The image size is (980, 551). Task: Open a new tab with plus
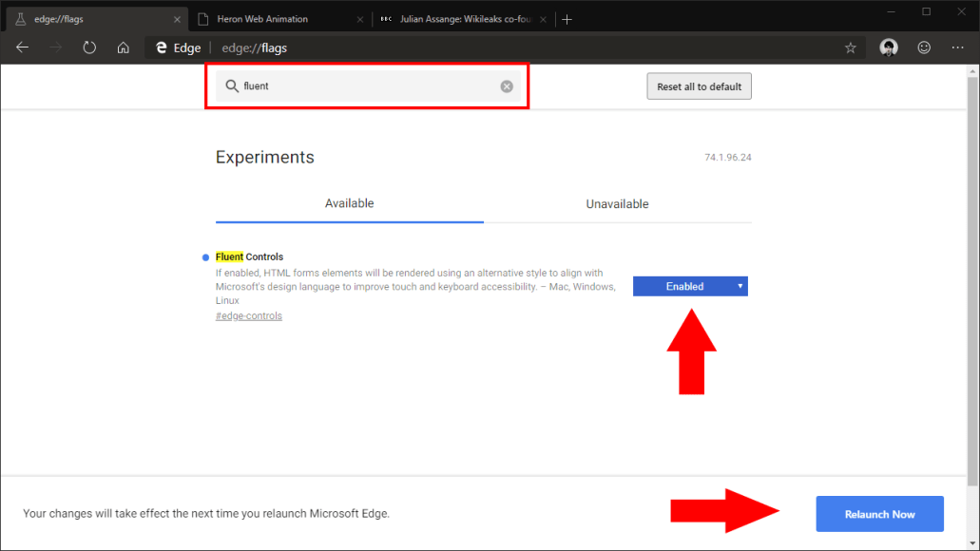[567, 19]
